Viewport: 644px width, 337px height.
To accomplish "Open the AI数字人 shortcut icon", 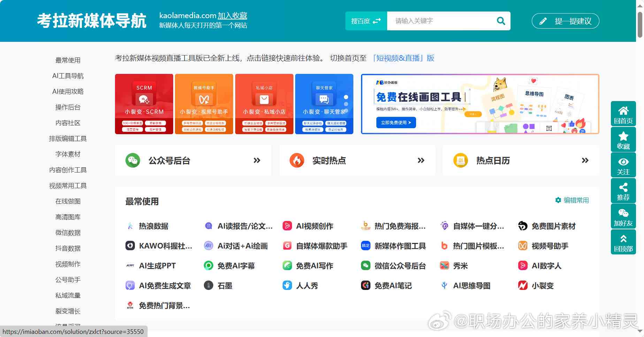I will tap(523, 266).
